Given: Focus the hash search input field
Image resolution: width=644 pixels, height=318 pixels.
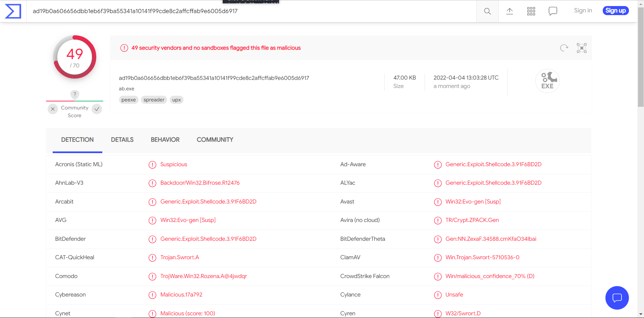Looking at the screenshot, I should pos(252,11).
